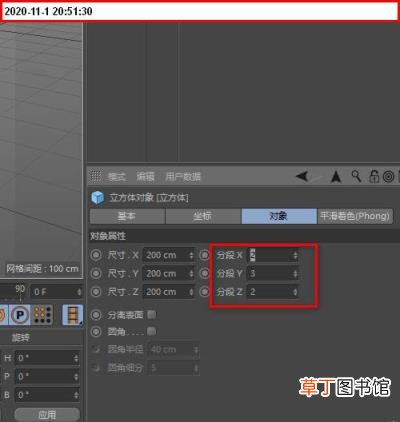Viewport: 400px width, 422px height.
Task: Toggle animation dot for 分段 Z
Action: 204,292
